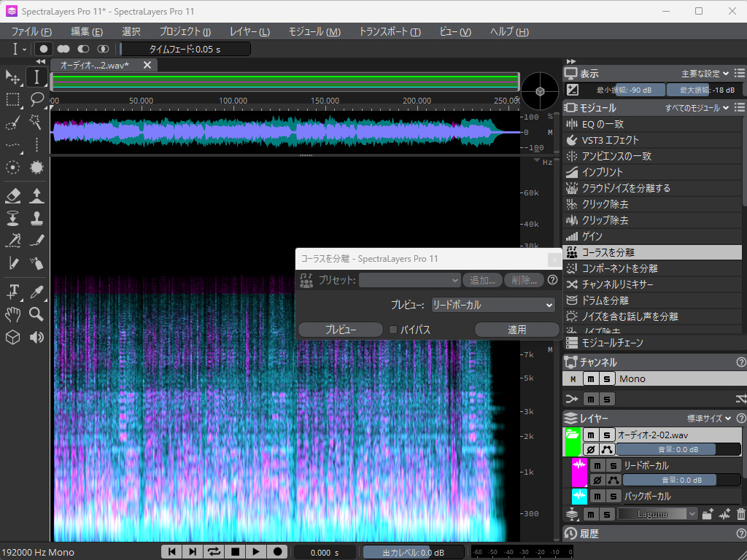Open the モジュール menu
This screenshot has width=747, height=560.
click(314, 31)
